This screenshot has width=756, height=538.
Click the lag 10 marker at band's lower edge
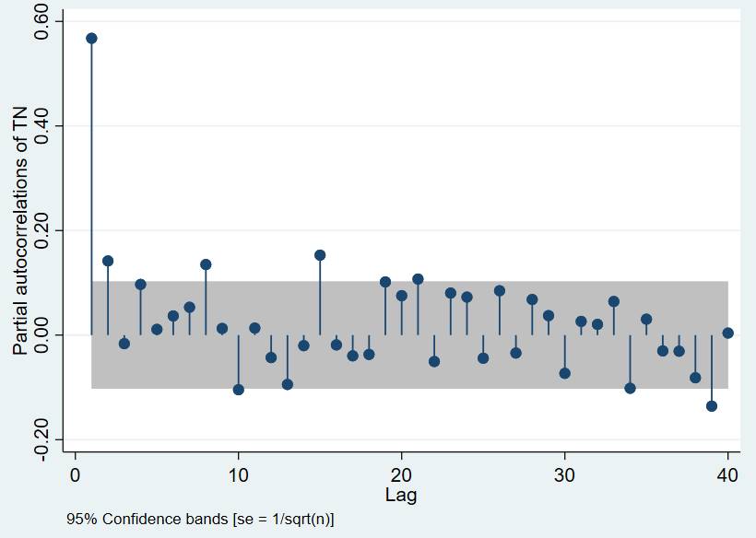pos(239,390)
